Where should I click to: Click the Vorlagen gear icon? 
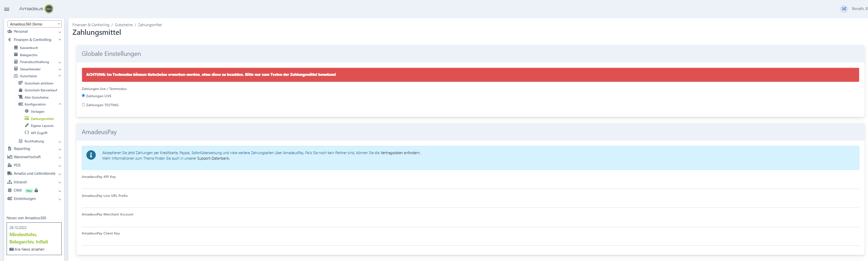[x=27, y=111]
